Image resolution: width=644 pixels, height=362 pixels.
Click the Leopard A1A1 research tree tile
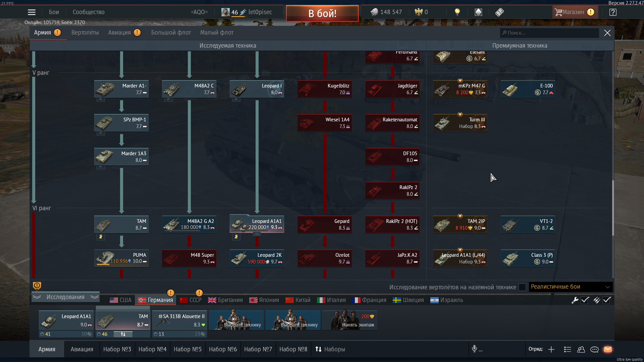(x=257, y=224)
